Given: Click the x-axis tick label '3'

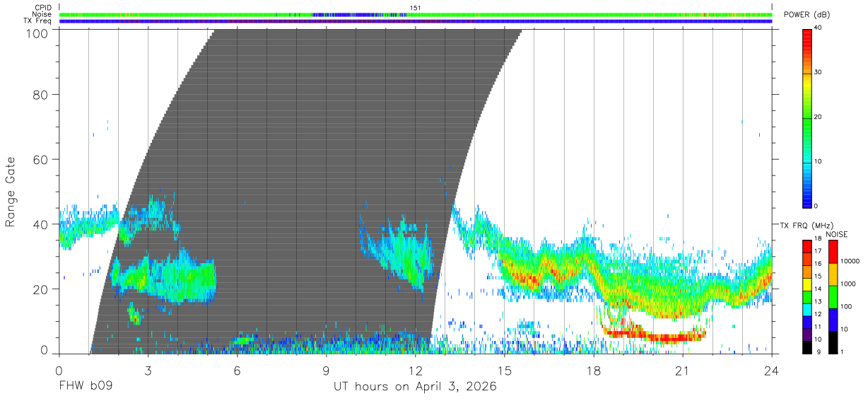Looking at the screenshot, I should [x=148, y=370].
